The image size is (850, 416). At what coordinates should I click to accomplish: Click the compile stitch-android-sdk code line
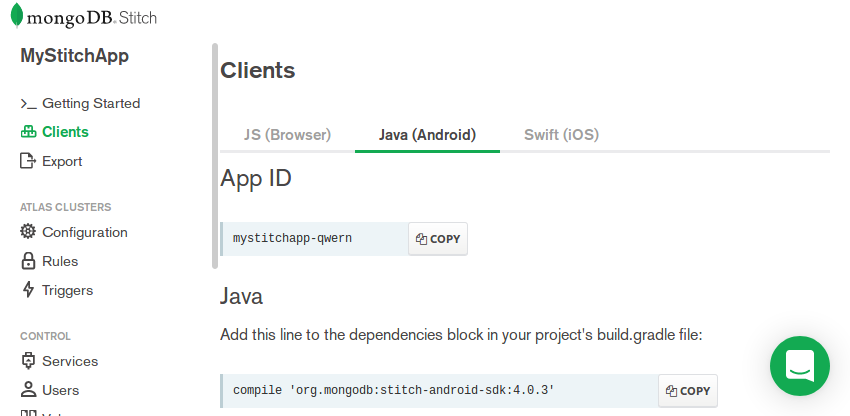[394, 391]
